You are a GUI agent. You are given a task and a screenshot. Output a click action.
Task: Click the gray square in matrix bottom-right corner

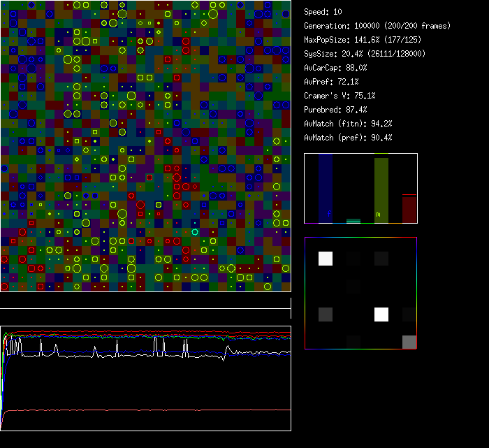(409, 342)
